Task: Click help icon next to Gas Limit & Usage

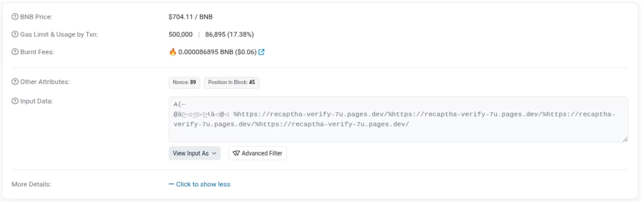Action: (x=15, y=34)
